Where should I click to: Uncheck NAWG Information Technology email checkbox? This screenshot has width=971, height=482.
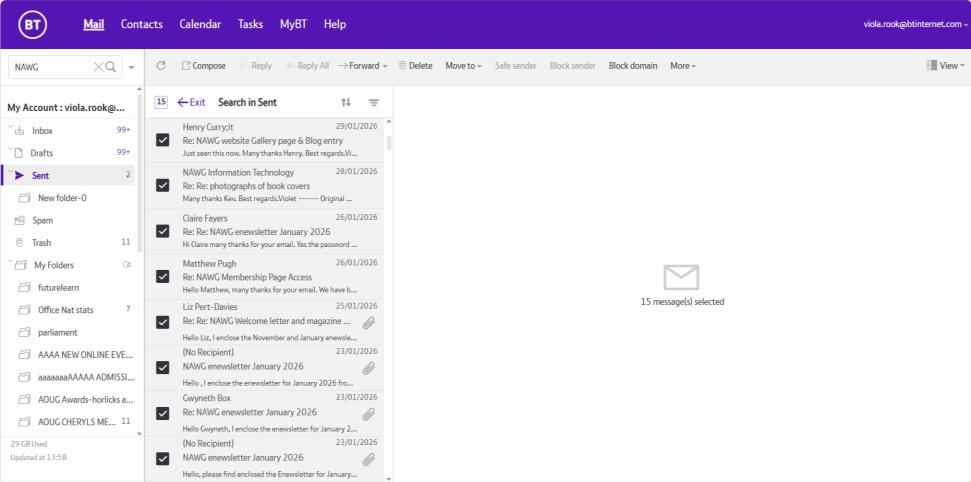pyautogui.click(x=162, y=185)
